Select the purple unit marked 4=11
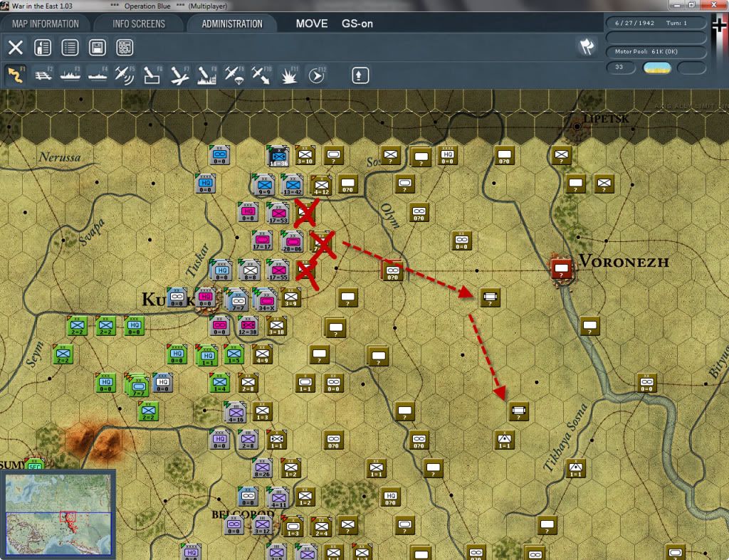The height and width of the screenshot is (560, 729). [x=278, y=497]
